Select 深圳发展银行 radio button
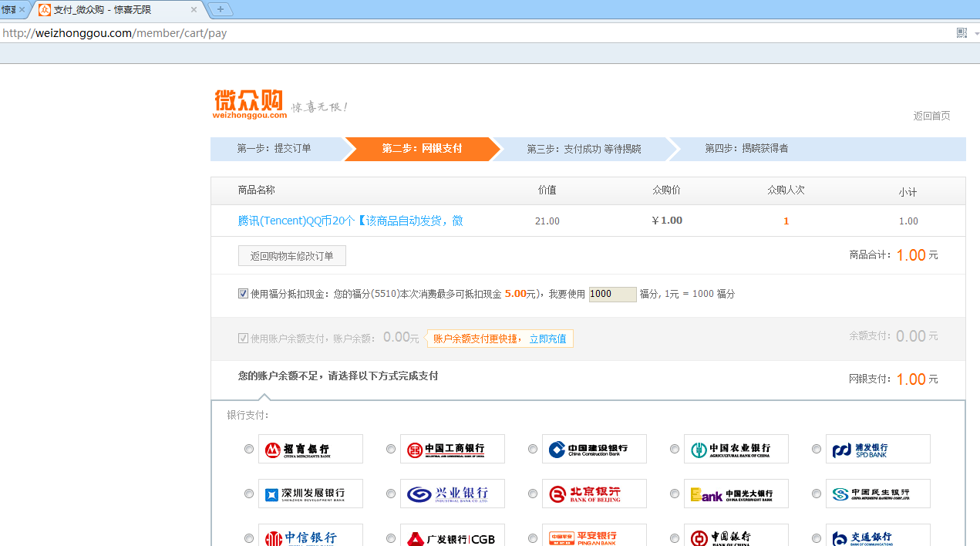Viewport: 980px width, 546px height. click(249, 494)
